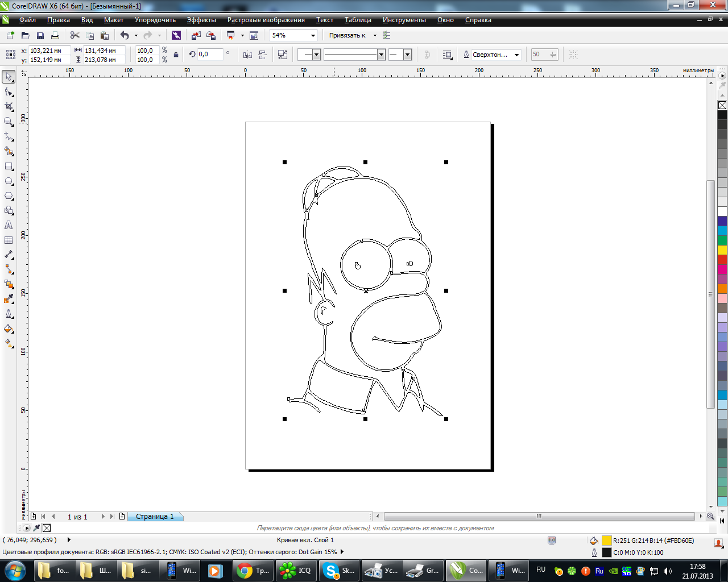Select the Fill bucket tool

[x=9, y=329]
